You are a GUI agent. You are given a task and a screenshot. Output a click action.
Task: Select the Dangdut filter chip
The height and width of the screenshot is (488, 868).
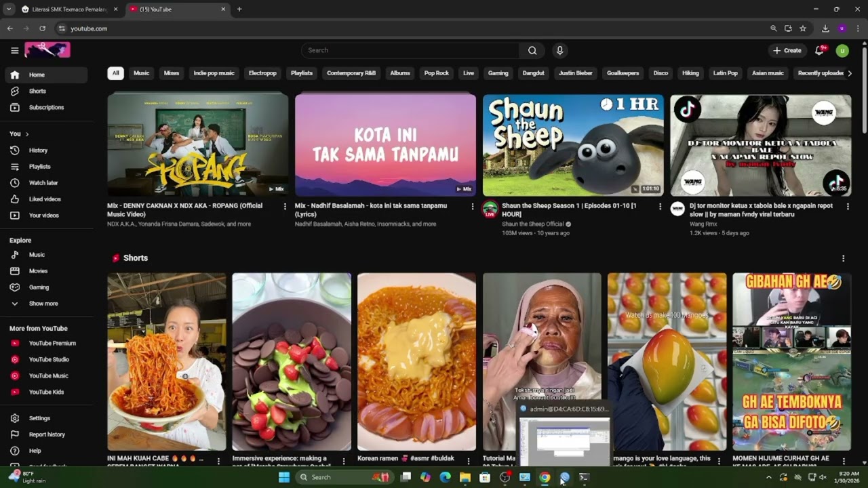point(533,73)
